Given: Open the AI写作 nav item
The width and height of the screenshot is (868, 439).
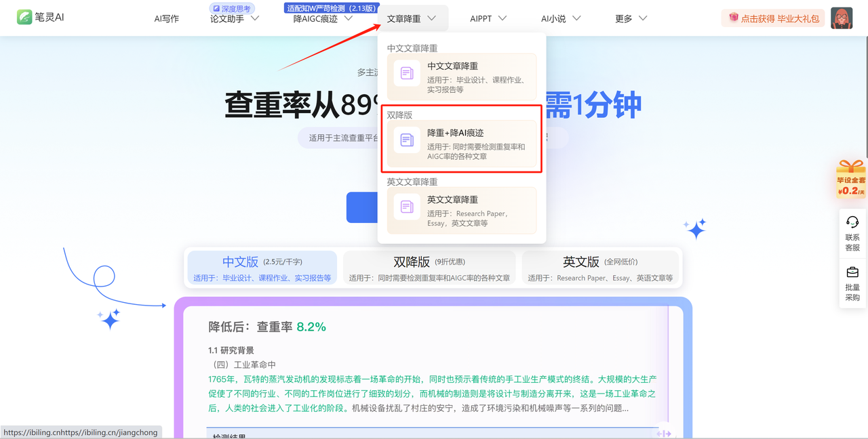Looking at the screenshot, I should coord(167,19).
